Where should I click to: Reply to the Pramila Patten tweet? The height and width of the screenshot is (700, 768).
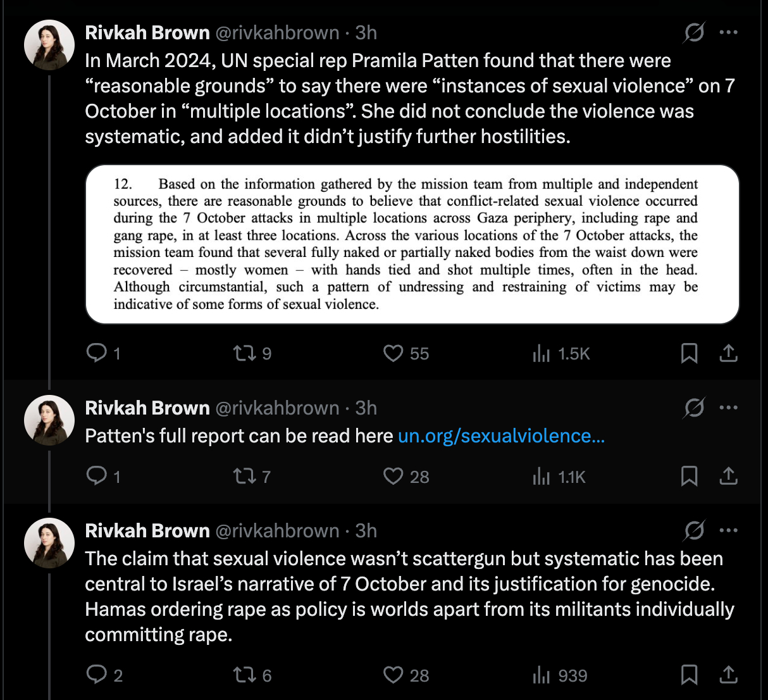(97, 353)
